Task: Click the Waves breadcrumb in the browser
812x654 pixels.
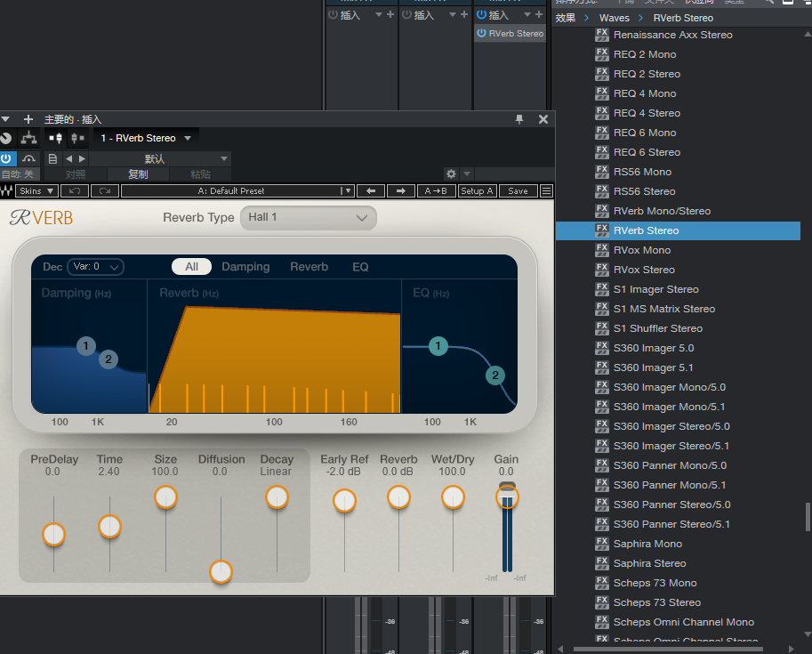Action: (615, 18)
